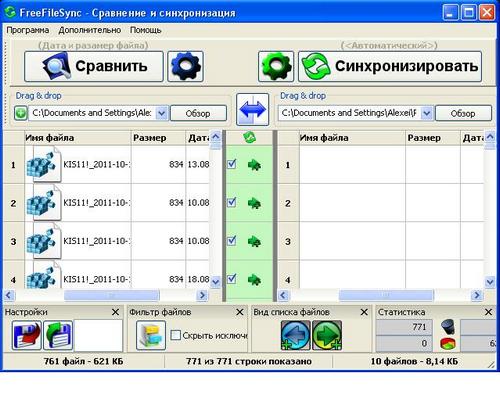This screenshot has width=500, height=402.
Task: Select row number 3 in right grid
Action: point(288,241)
